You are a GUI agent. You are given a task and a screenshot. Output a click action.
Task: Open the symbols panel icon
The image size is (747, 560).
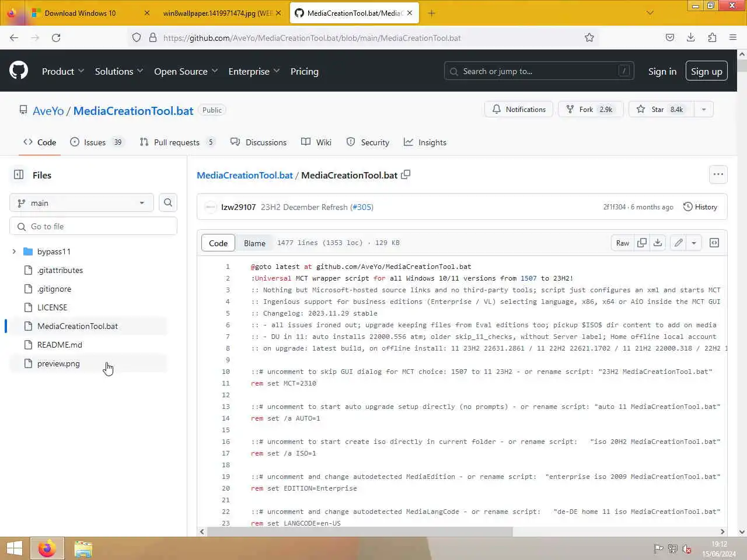(714, 243)
